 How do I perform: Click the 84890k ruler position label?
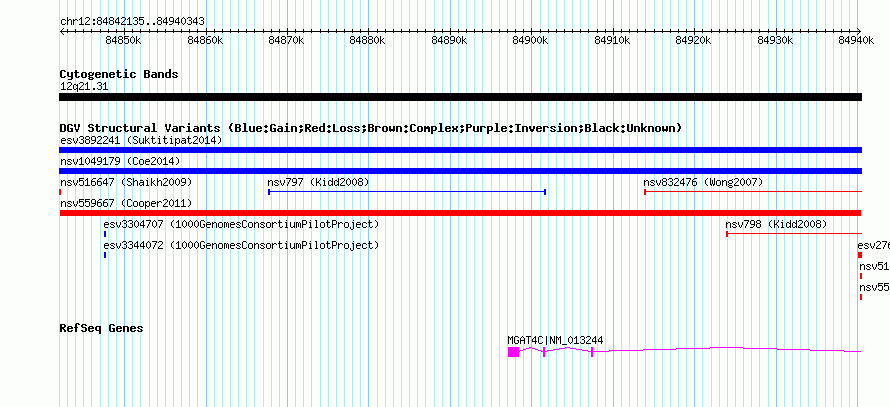(450, 40)
